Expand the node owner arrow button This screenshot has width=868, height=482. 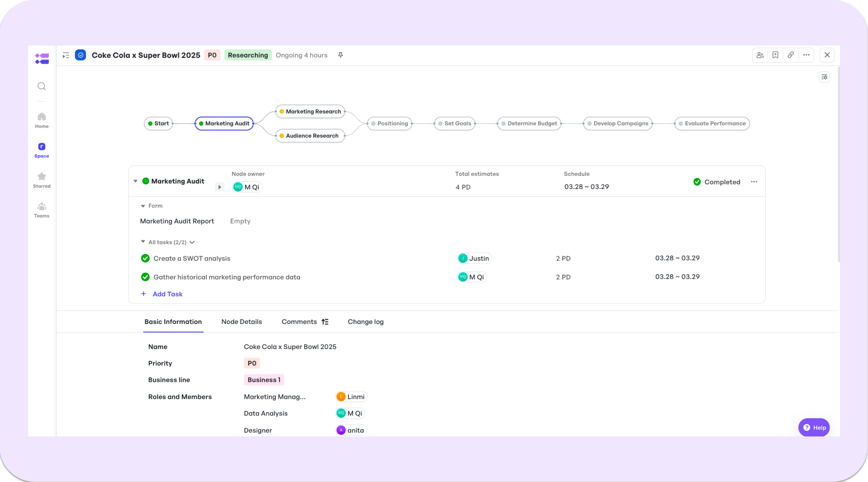(x=220, y=187)
